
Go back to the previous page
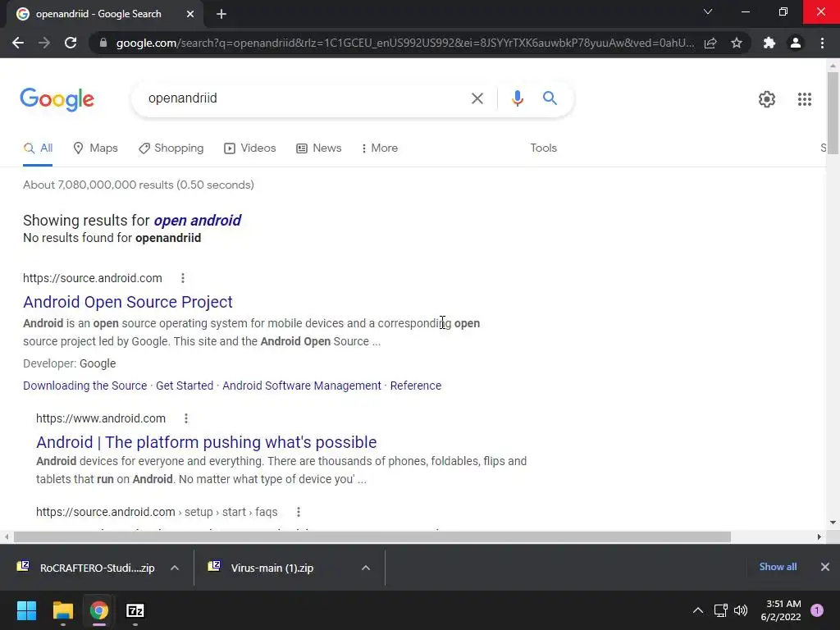coord(18,43)
